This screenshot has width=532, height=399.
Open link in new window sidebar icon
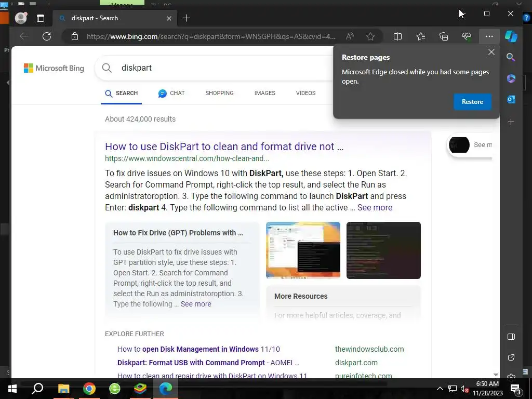coord(511,357)
